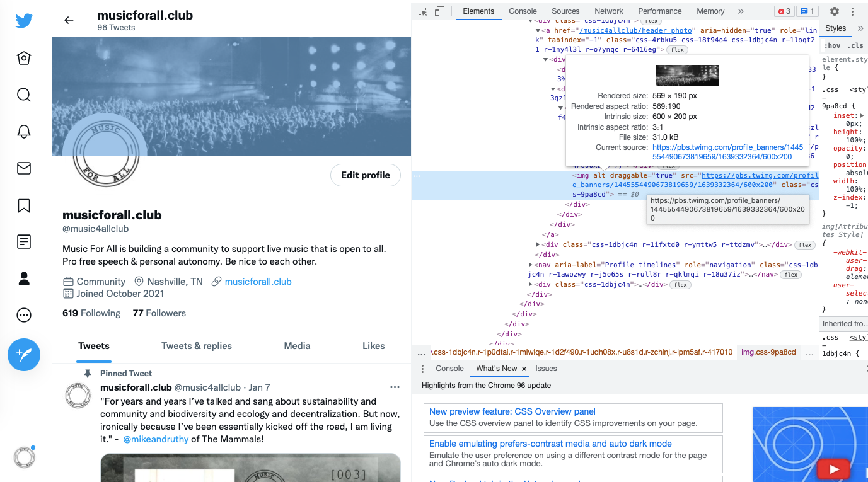Screen dimensions: 868x482
Task: View the 619 Following list
Action: click(x=91, y=313)
